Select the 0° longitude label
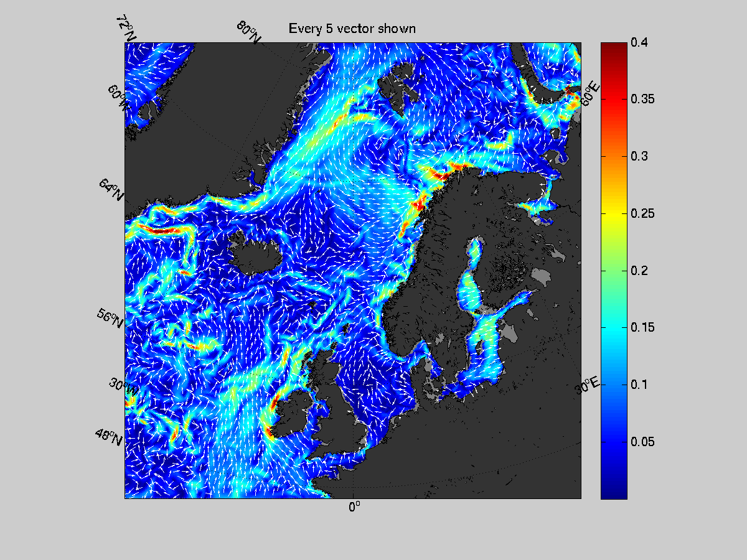Image resolution: width=747 pixels, height=560 pixels. pyautogui.click(x=354, y=507)
